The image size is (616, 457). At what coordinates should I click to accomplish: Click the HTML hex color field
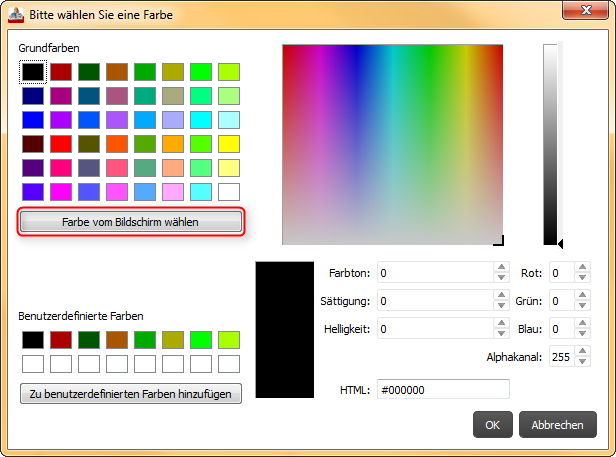click(443, 389)
